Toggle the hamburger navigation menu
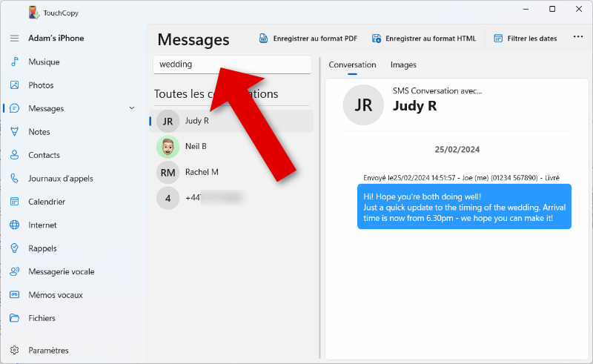Screen dimensions: 593x364 14,39
